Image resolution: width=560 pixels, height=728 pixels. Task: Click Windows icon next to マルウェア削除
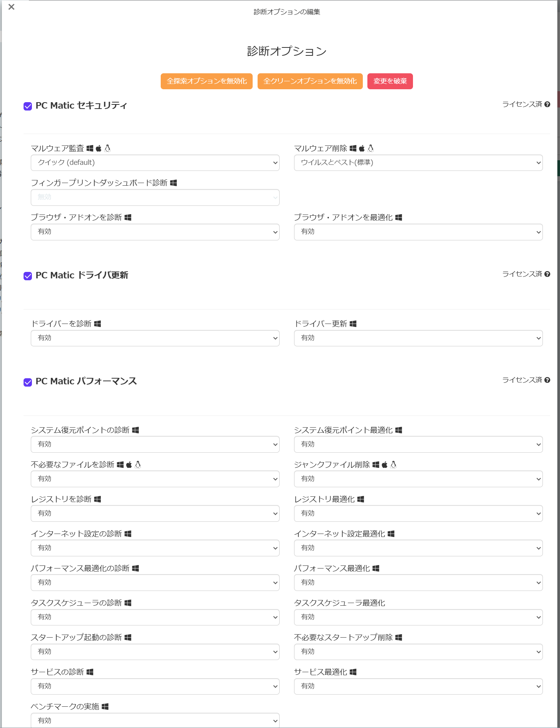[353, 148]
